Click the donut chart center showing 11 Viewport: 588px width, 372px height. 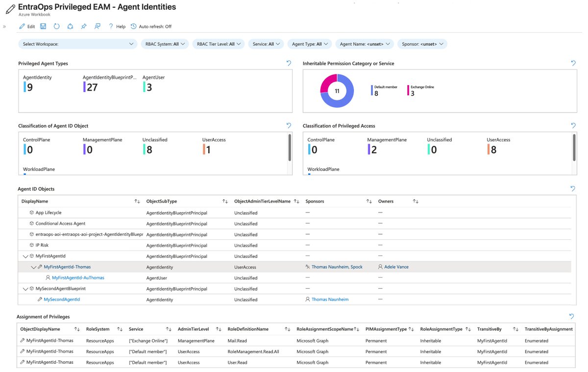[x=337, y=91]
